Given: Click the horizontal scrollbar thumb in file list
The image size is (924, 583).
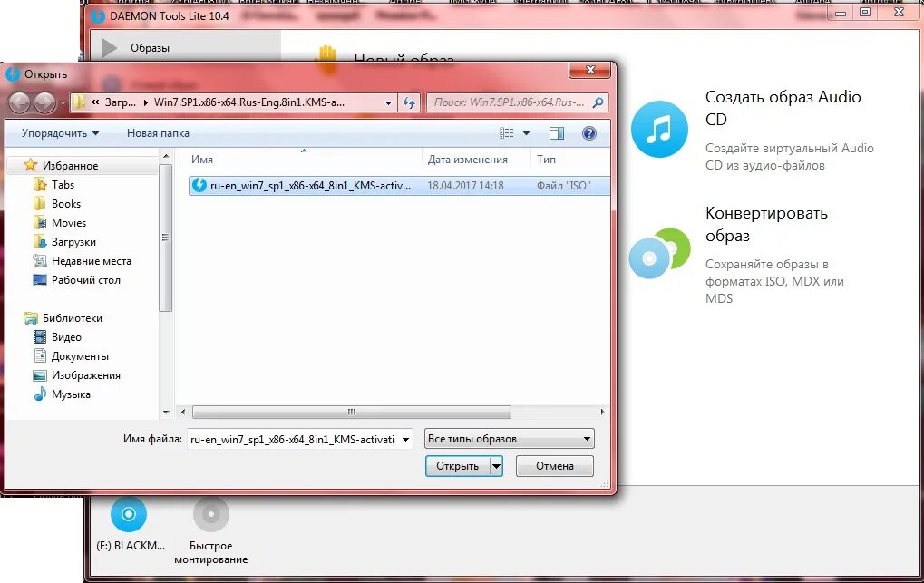Looking at the screenshot, I should 351,412.
